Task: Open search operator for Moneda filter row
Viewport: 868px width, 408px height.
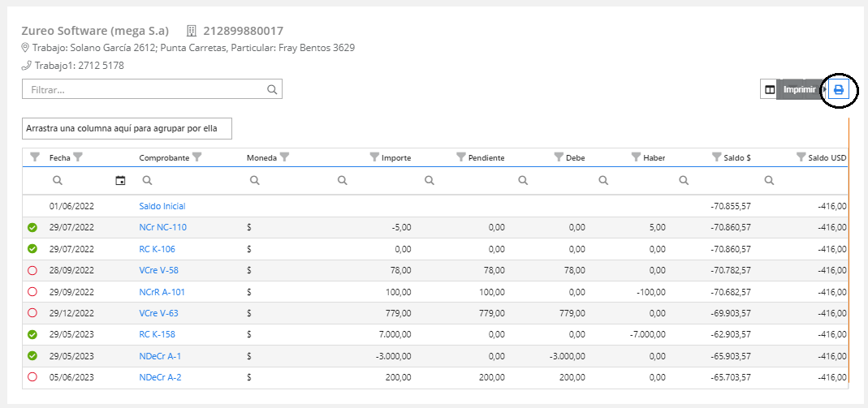Action: pos(255,180)
